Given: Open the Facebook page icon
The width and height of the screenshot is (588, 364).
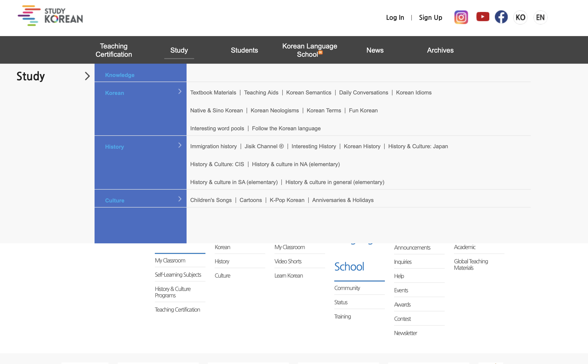Looking at the screenshot, I should coord(501,17).
